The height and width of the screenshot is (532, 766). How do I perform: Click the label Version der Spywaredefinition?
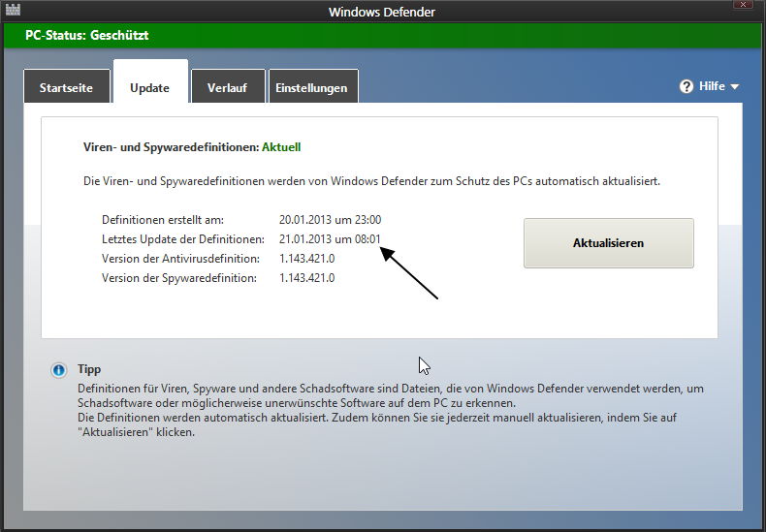pyautogui.click(x=179, y=278)
